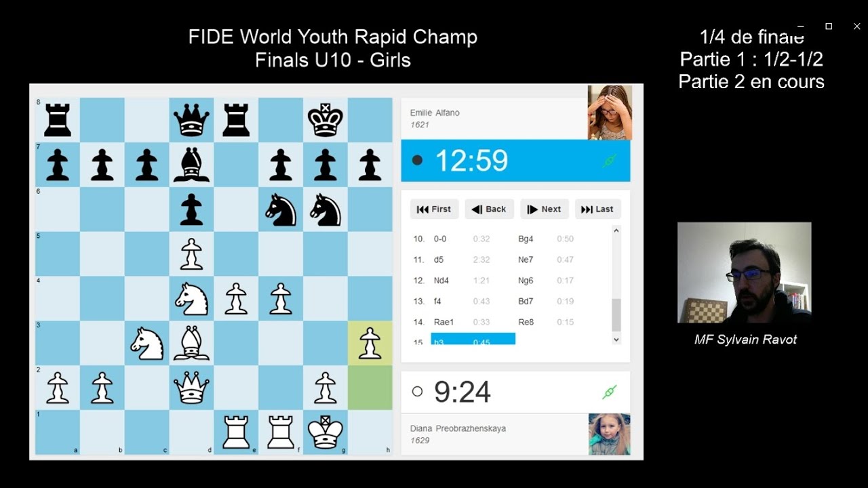Select the white pawn on h3

pyautogui.click(x=370, y=344)
